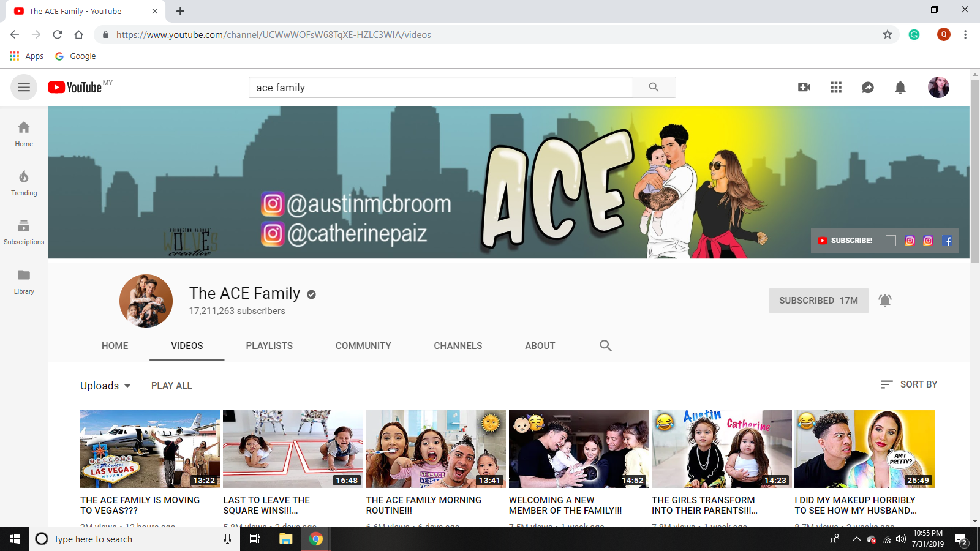The height and width of the screenshot is (551, 980).
Task: Reload the page
Action: (x=58, y=35)
